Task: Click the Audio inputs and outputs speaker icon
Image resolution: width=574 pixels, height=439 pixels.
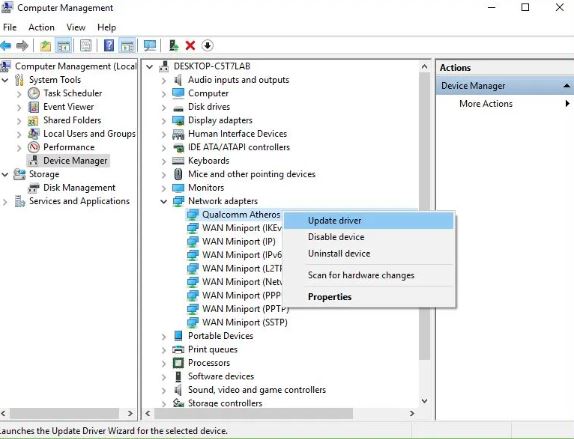Action: coord(178,80)
